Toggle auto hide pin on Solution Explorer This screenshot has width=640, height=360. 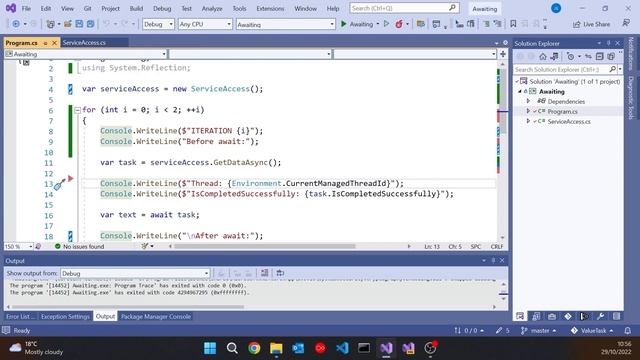click(608, 43)
